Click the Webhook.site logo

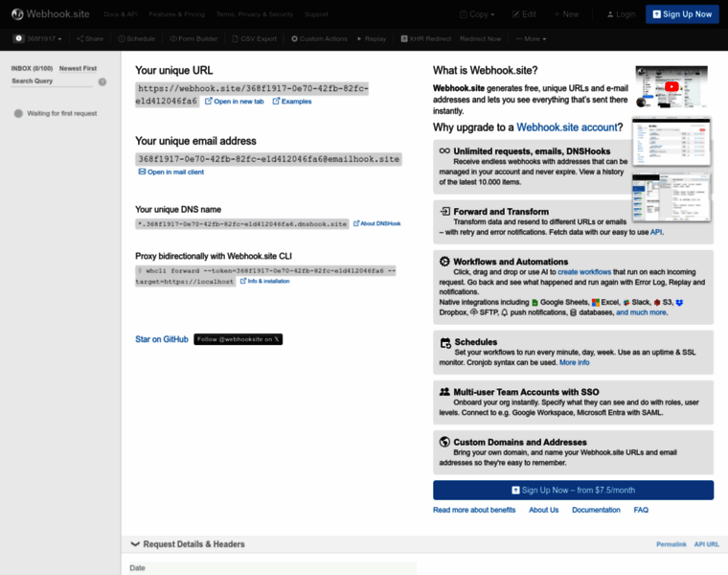pos(50,14)
